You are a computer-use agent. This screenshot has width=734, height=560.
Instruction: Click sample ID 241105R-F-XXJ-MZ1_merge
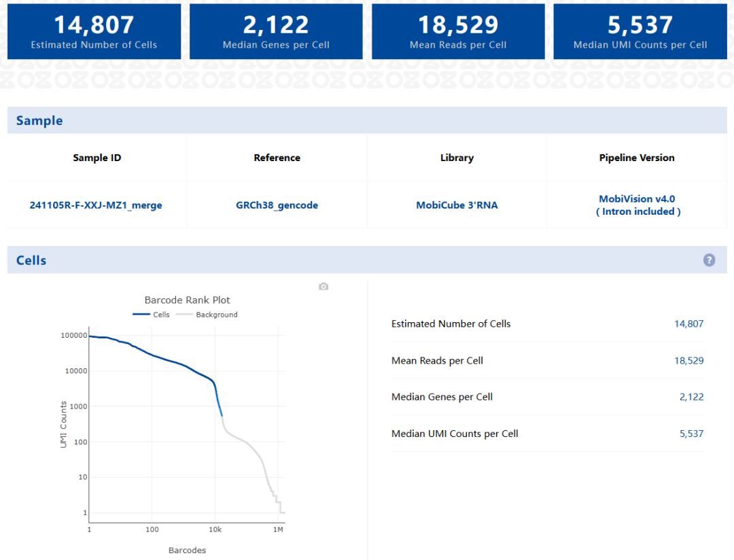click(96, 205)
